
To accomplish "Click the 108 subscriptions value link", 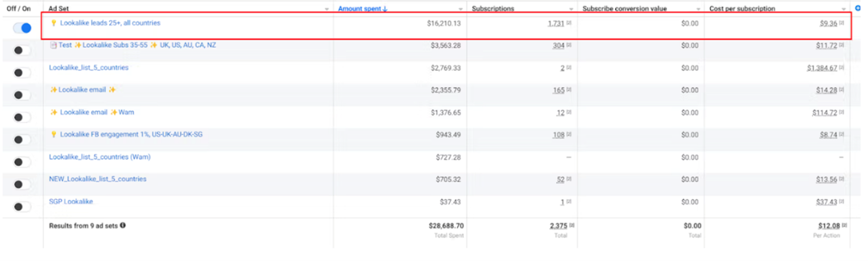I will tap(558, 135).
